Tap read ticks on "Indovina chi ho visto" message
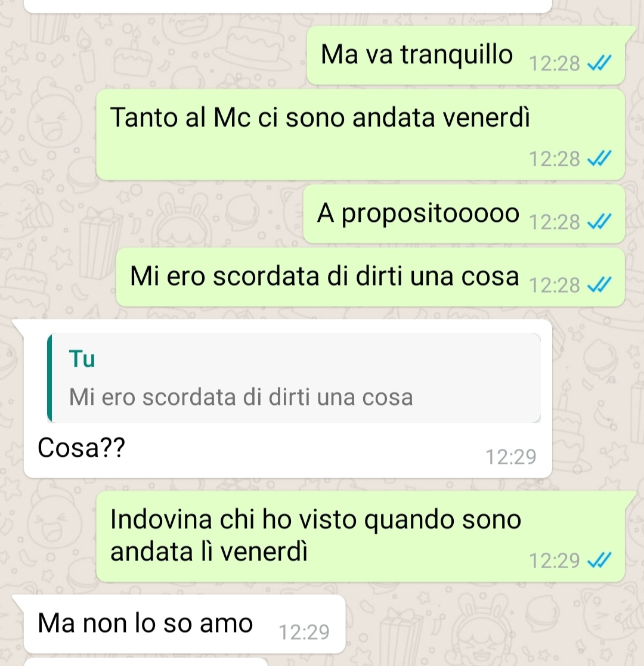This screenshot has height=666, width=644. click(599, 560)
